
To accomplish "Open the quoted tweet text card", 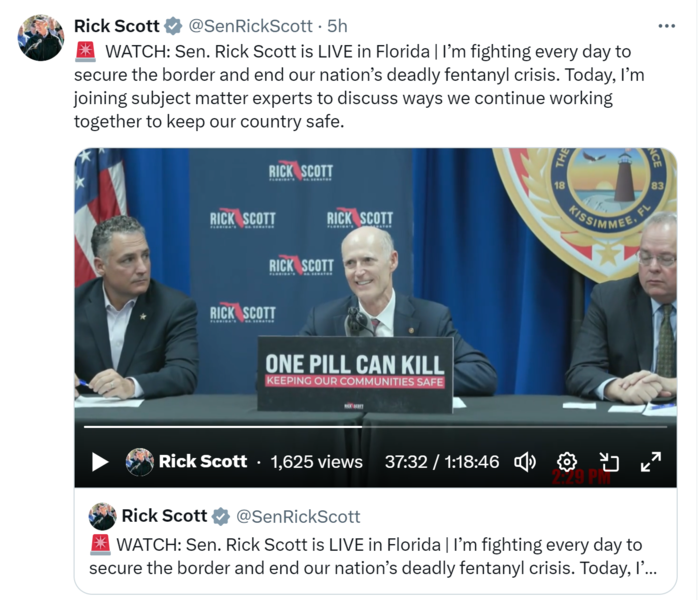I will pyautogui.click(x=375, y=541).
